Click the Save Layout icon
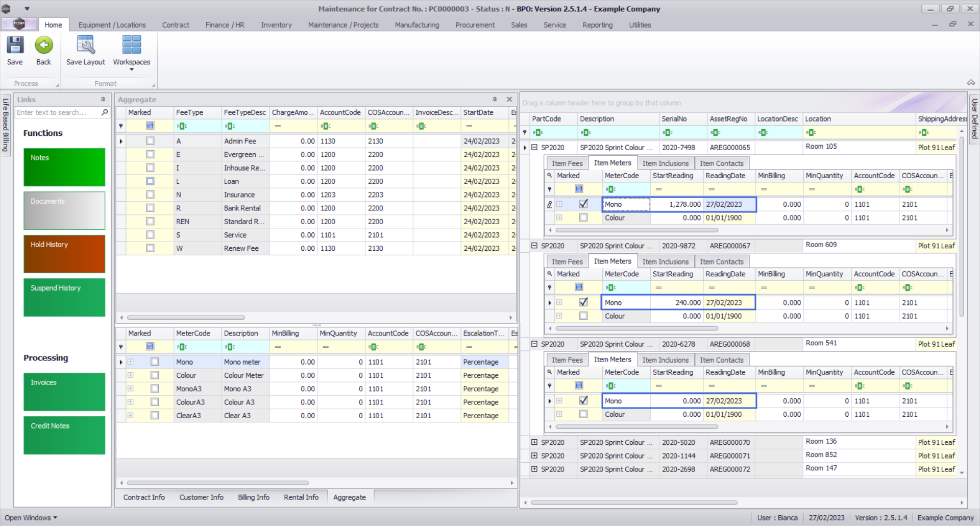Screen dimensions: 980x526 85,45
